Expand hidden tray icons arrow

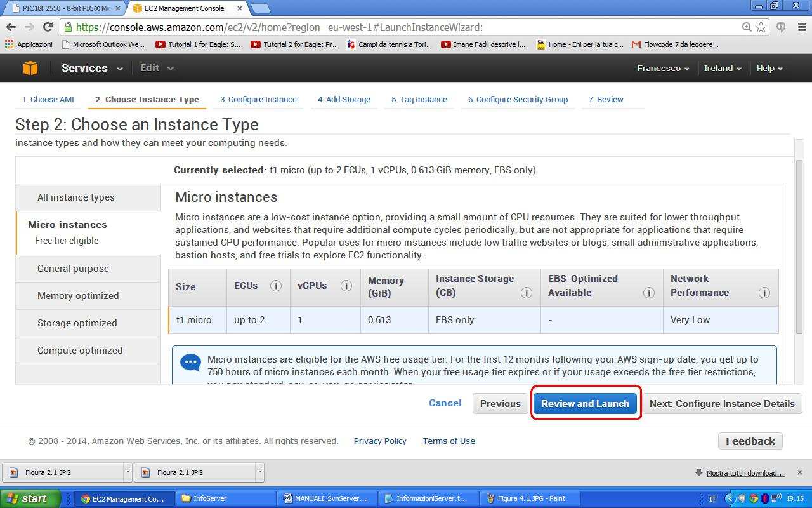729,498
